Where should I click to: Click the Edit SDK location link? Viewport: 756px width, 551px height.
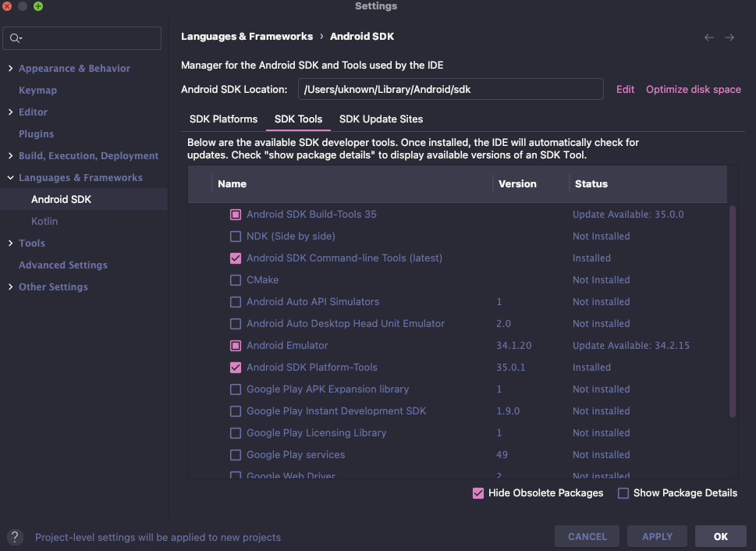click(625, 89)
